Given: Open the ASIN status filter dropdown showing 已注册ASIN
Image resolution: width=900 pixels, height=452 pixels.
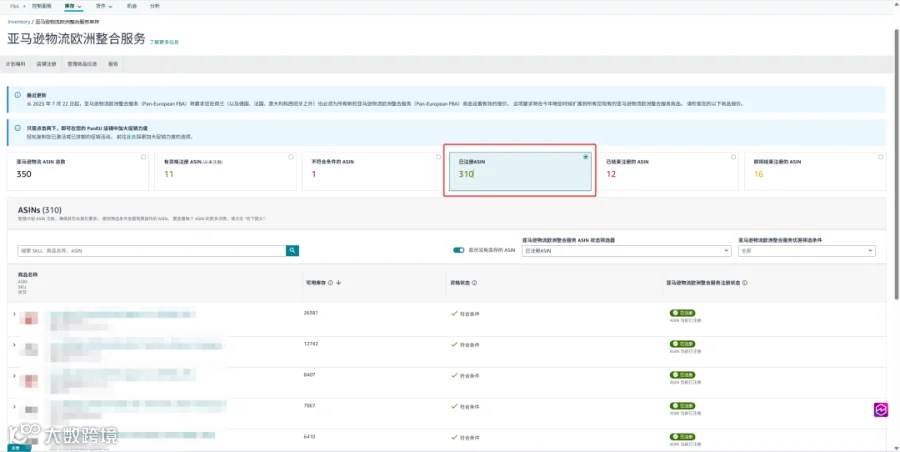Looking at the screenshot, I should (626, 251).
